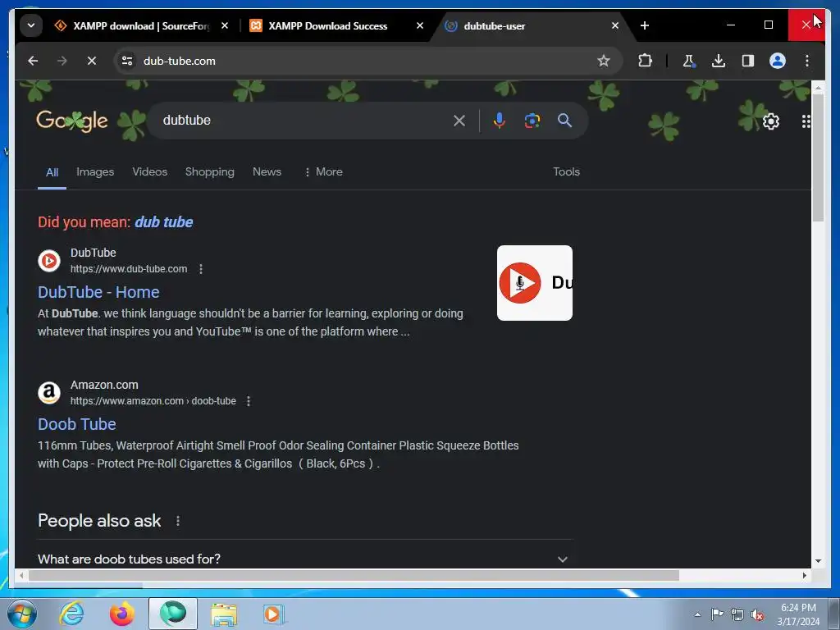This screenshot has height=630, width=840.
Task: Open Google apps grid
Action: point(806,121)
